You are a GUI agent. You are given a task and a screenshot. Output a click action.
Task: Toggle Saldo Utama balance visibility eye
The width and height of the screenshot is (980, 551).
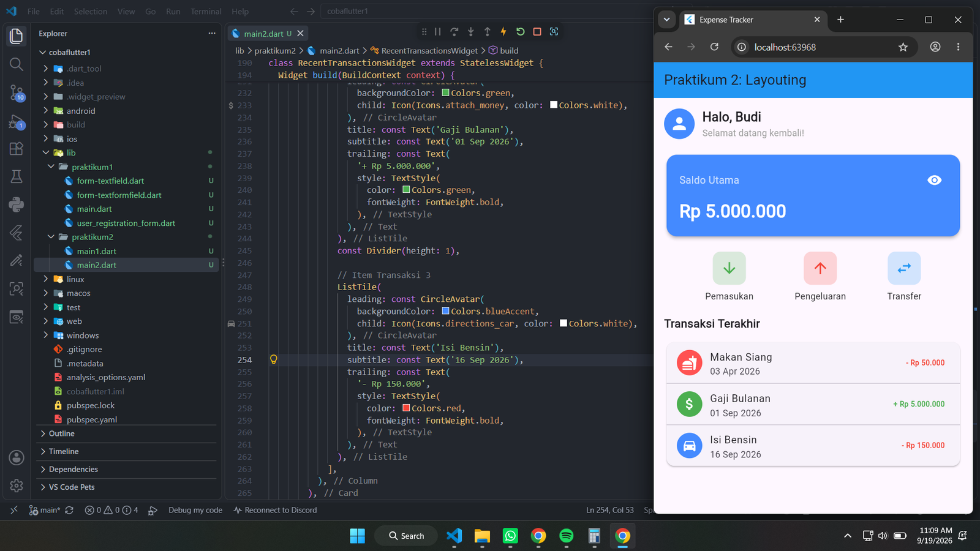pyautogui.click(x=934, y=180)
